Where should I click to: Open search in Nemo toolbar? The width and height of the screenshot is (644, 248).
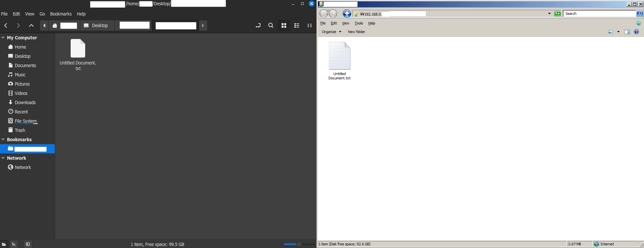pos(271,25)
